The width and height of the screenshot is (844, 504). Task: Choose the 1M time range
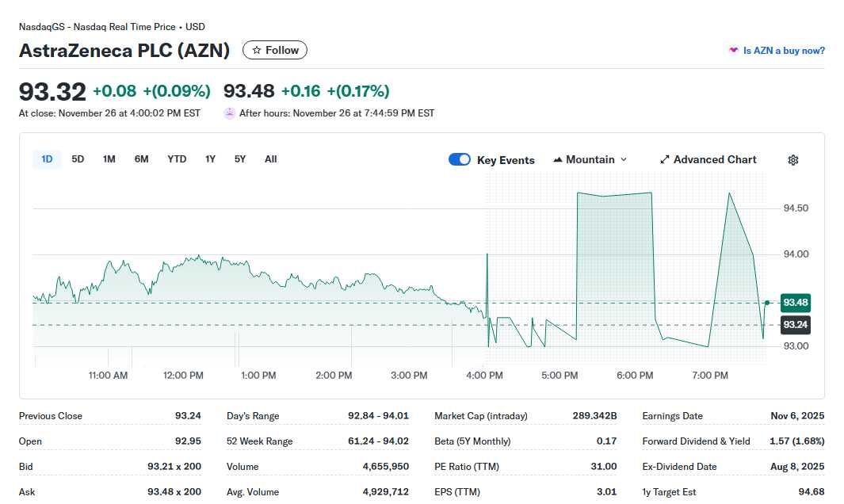(109, 159)
